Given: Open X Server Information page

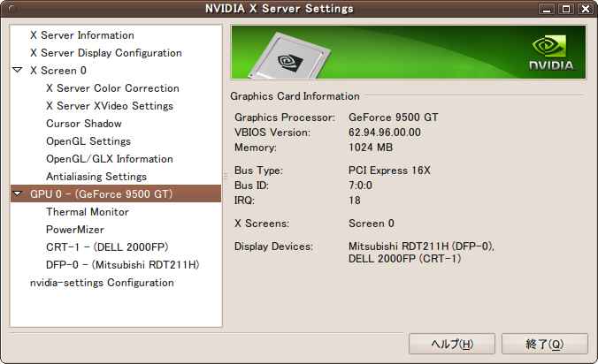Looking at the screenshot, I should pos(81,35).
